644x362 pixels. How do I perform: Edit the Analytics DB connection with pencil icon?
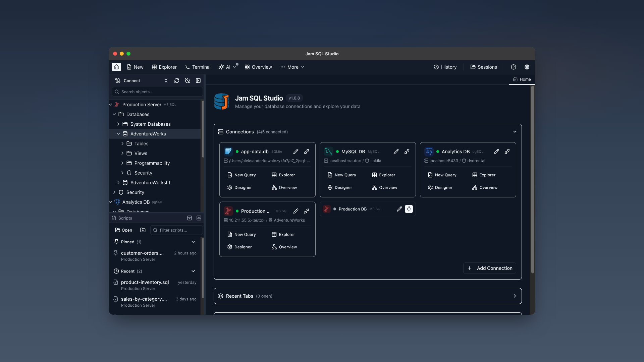coord(496,152)
